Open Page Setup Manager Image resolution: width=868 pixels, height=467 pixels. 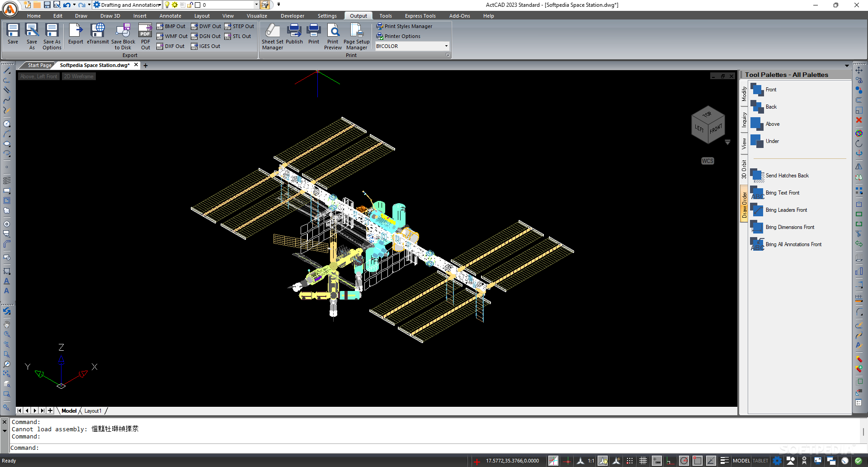357,36
